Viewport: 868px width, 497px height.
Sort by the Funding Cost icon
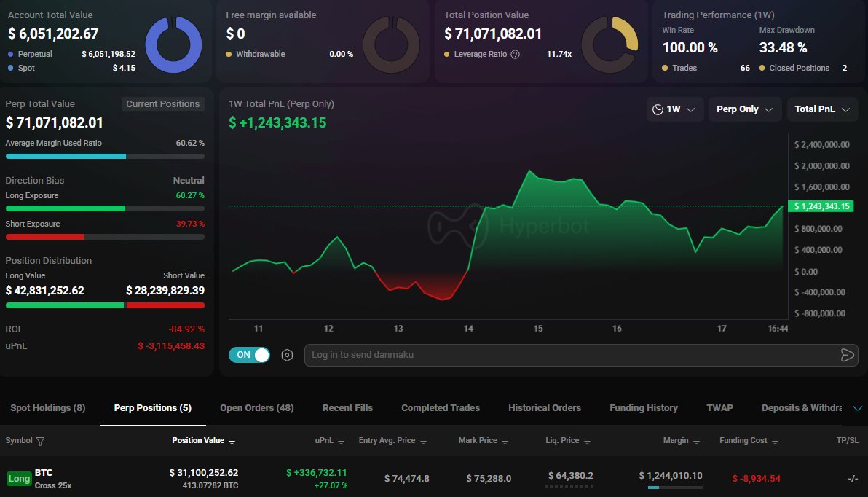coord(776,441)
